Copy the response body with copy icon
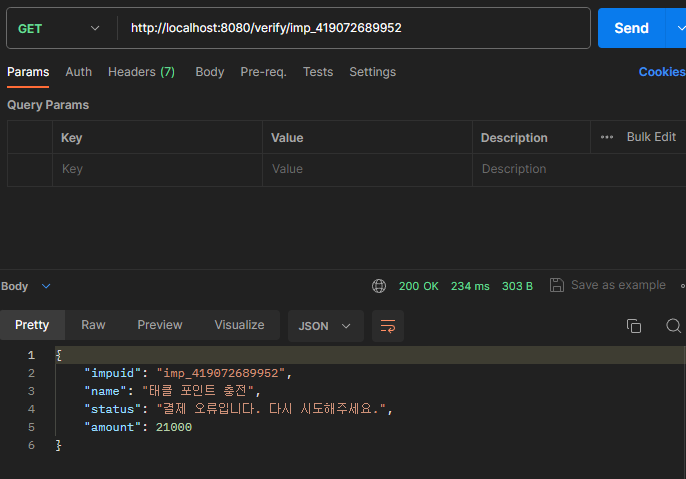The width and height of the screenshot is (686, 479). (634, 326)
